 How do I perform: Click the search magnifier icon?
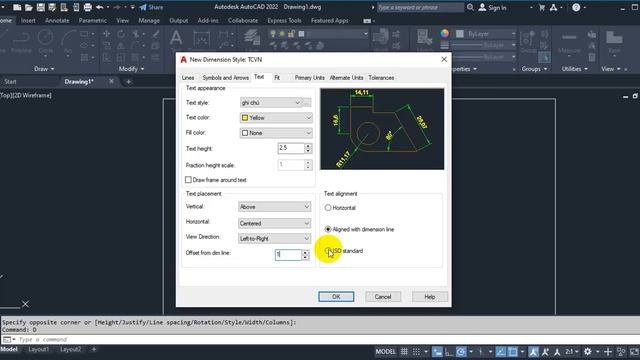pos(470,7)
